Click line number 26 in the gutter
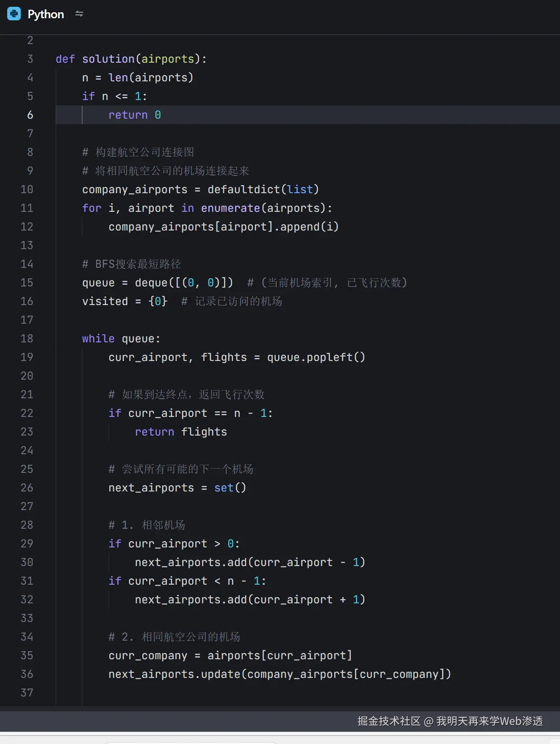The width and height of the screenshot is (560, 744). click(27, 488)
